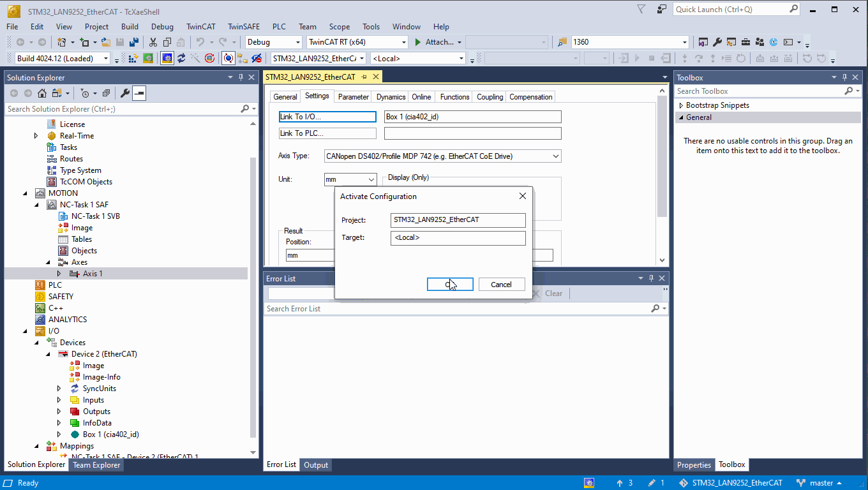868x490 pixels.
Task: Click the Properties Window wrench icon
Action: coord(717,42)
